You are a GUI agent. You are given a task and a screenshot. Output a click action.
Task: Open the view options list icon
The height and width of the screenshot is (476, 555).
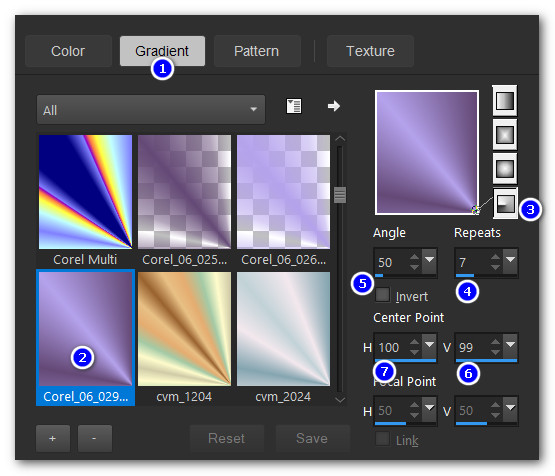(294, 106)
